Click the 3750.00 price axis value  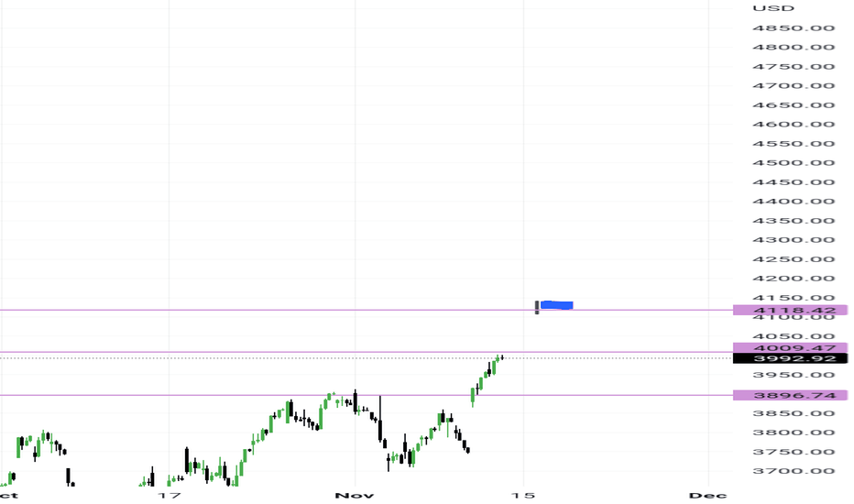pyautogui.click(x=794, y=453)
